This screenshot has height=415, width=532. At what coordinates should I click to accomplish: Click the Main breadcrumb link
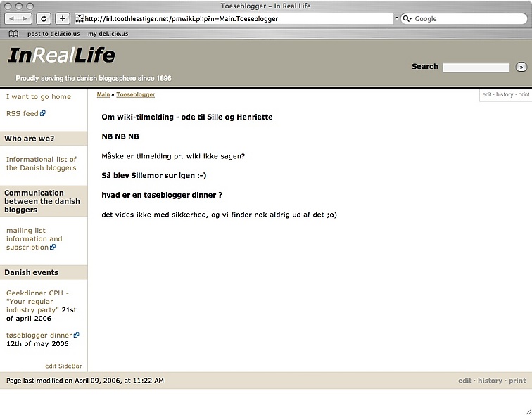[x=103, y=94]
